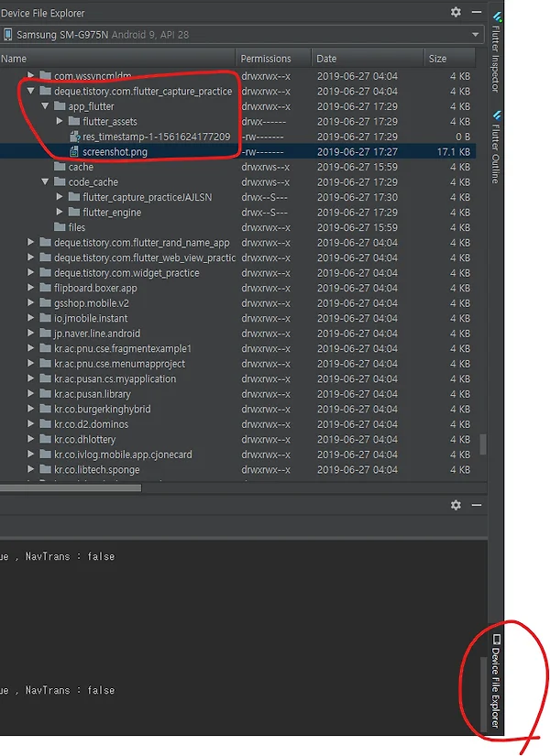
Task: Open the Flutter Outline side tab
Action: (x=496, y=148)
